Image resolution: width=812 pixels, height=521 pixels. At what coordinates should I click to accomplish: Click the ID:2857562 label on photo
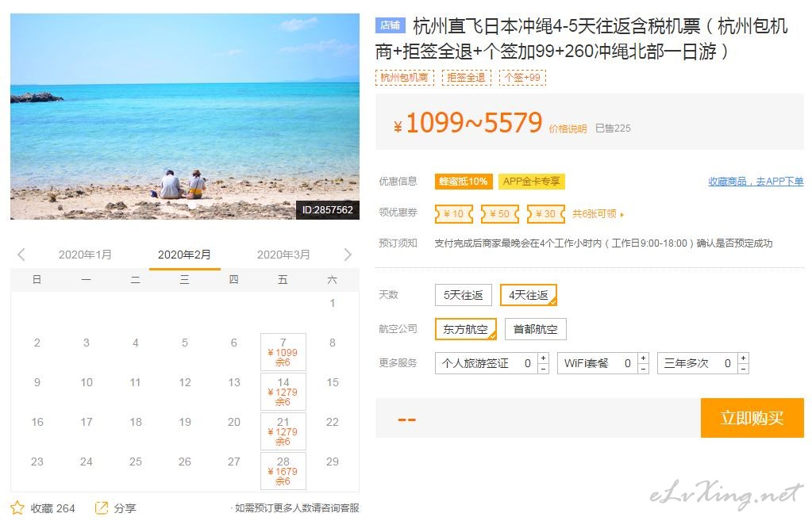(x=327, y=210)
